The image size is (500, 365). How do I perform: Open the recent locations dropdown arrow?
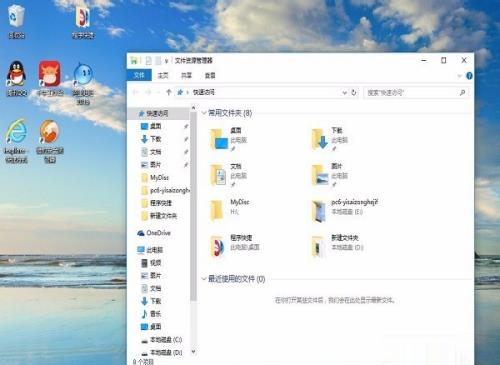tap(158, 93)
